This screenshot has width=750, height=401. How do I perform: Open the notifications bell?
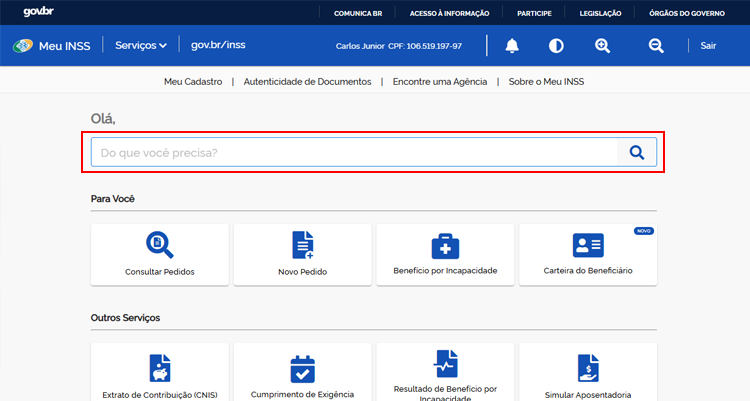512,45
